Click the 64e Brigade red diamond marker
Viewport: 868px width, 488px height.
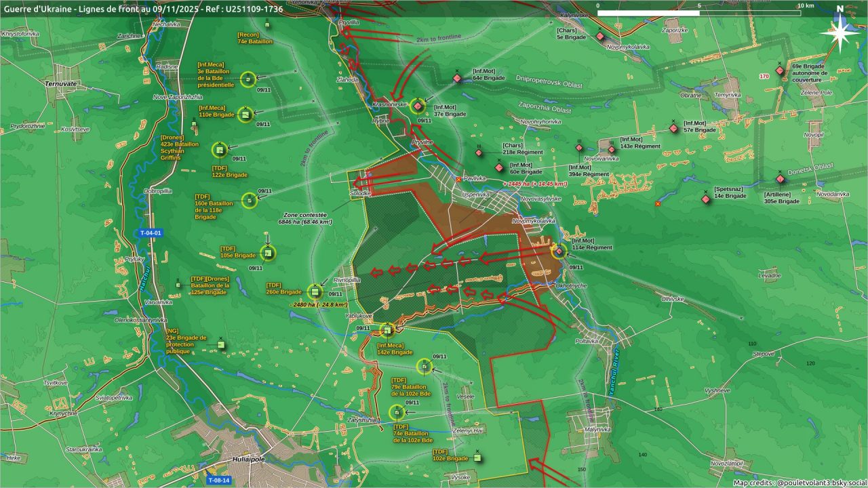pyautogui.click(x=457, y=79)
